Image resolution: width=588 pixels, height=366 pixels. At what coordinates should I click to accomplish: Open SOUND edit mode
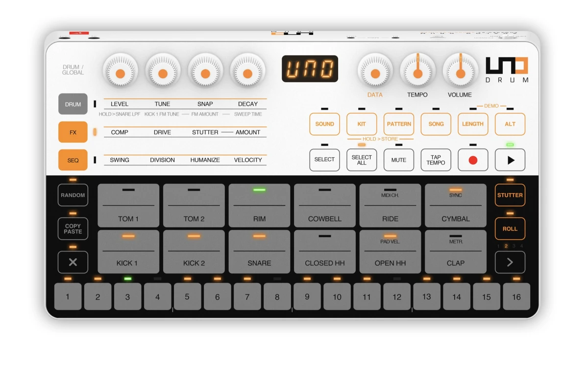click(324, 124)
